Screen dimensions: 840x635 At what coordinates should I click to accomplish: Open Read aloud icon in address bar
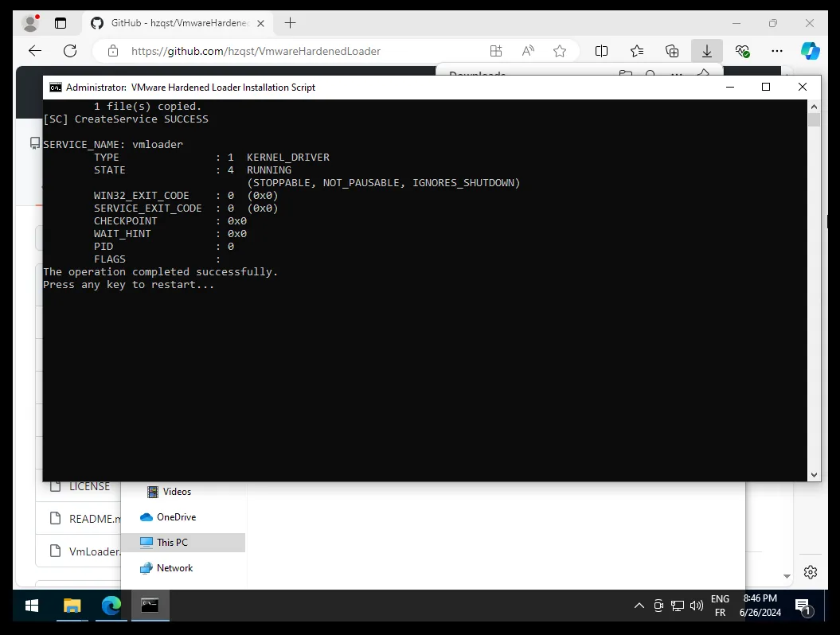[528, 51]
